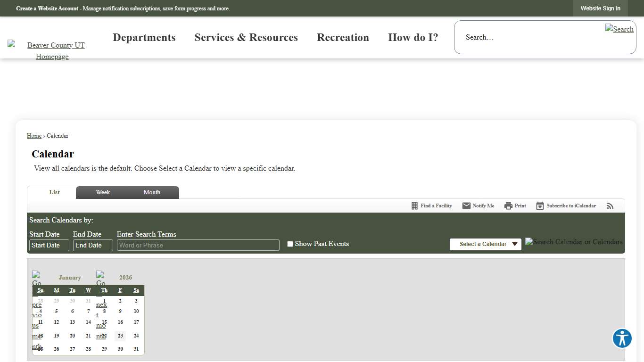Open the RSS feed icon
Image resolution: width=644 pixels, height=362 pixels.
click(610, 206)
